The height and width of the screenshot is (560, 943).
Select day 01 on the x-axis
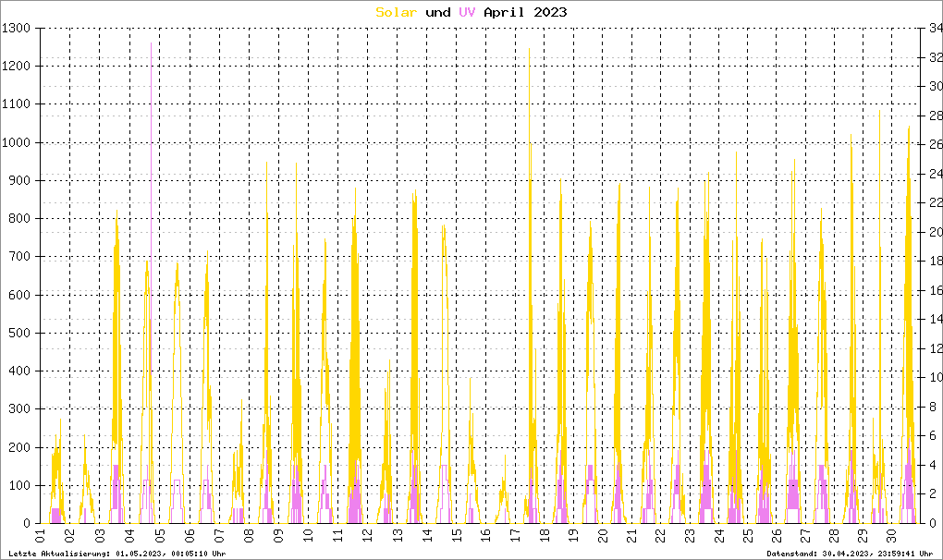pos(41,536)
